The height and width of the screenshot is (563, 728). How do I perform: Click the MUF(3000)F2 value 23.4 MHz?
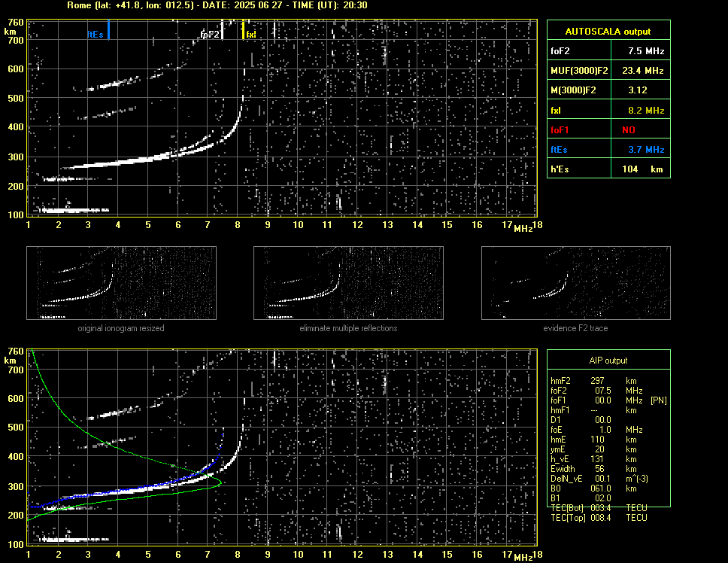coord(642,71)
